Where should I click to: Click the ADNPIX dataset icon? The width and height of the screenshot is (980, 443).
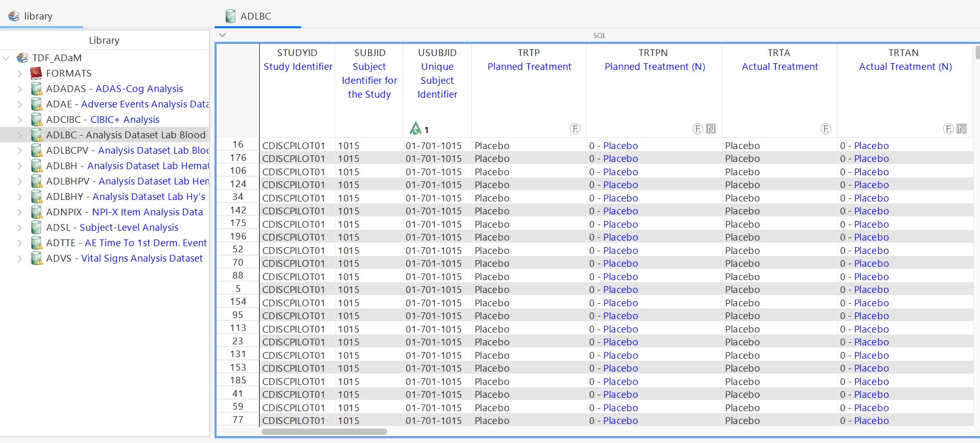pyautogui.click(x=37, y=212)
